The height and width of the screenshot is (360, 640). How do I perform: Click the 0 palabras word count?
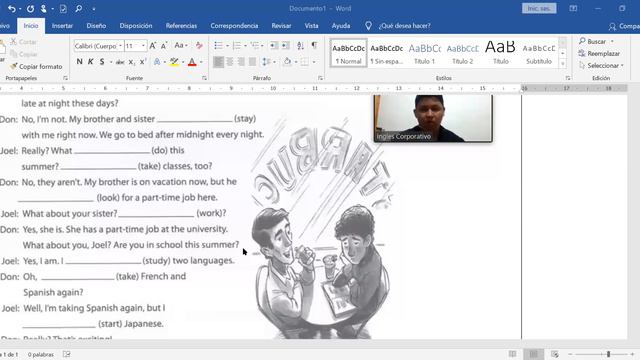pos(41,355)
